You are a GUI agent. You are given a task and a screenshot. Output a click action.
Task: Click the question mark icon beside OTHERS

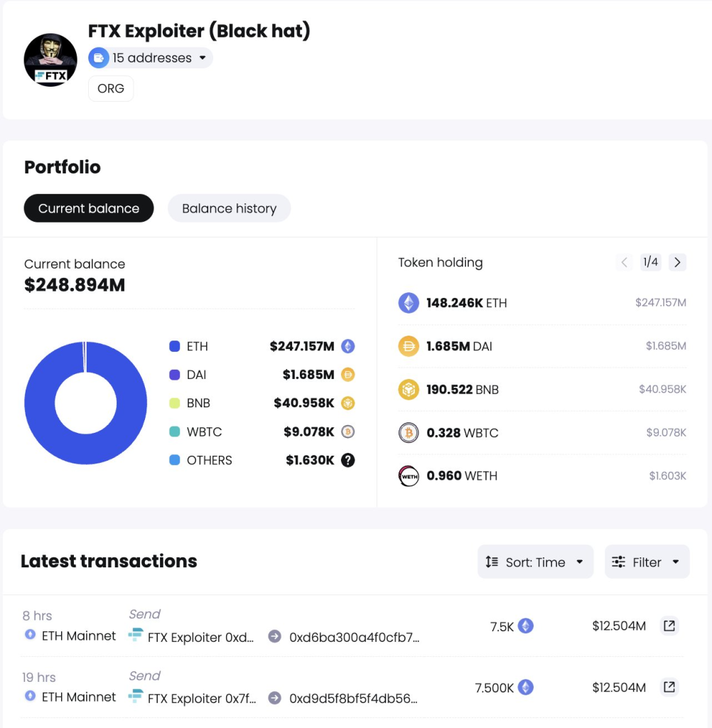pyautogui.click(x=348, y=460)
